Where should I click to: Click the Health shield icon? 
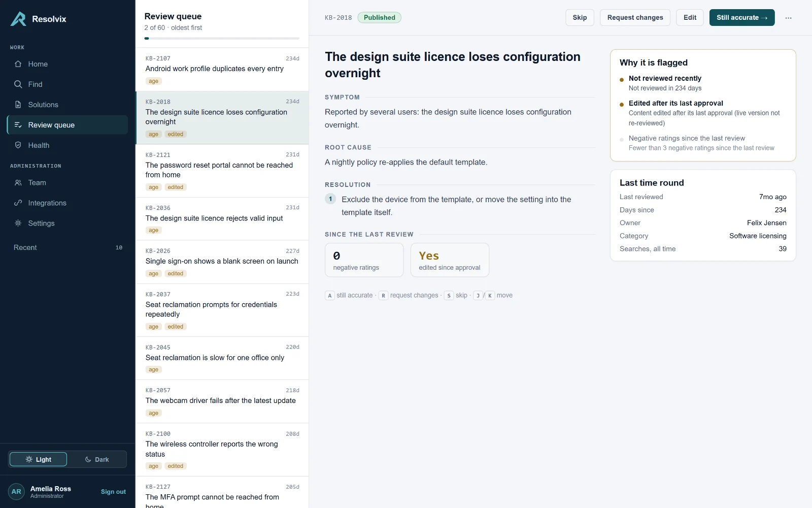pos(18,145)
